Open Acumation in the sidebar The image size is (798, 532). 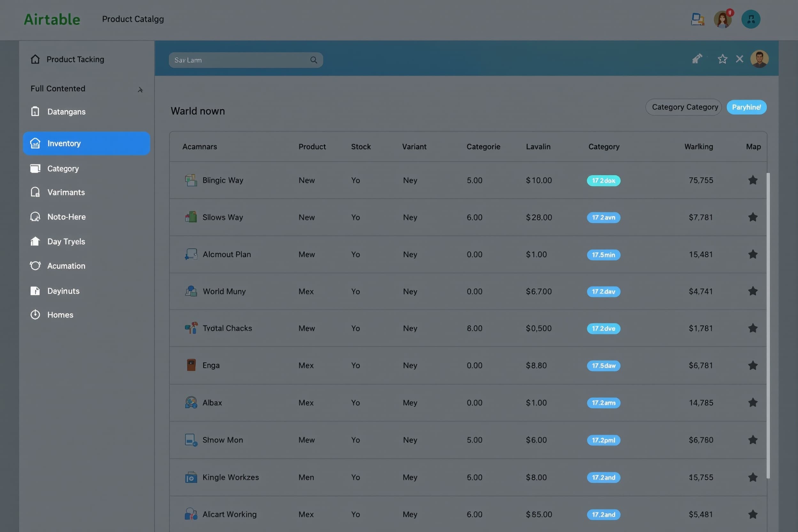(x=58, y=266)
